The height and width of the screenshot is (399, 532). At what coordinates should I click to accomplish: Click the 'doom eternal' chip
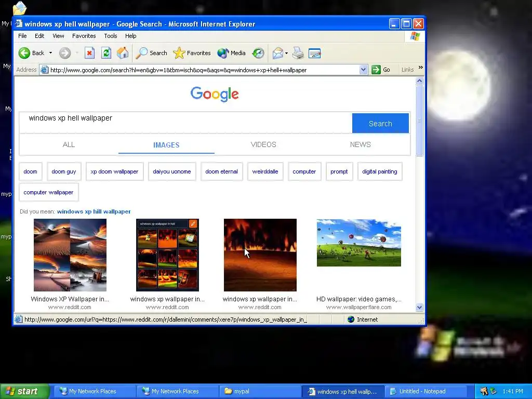[x=221, y=171]
